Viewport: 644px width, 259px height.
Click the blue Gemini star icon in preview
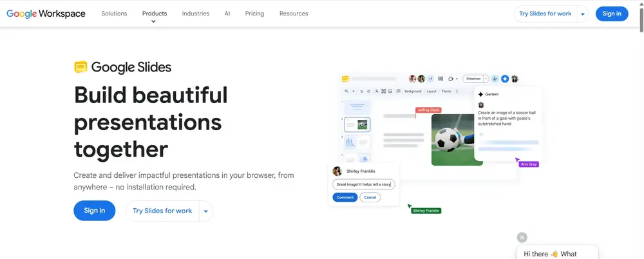coord(505,79)
